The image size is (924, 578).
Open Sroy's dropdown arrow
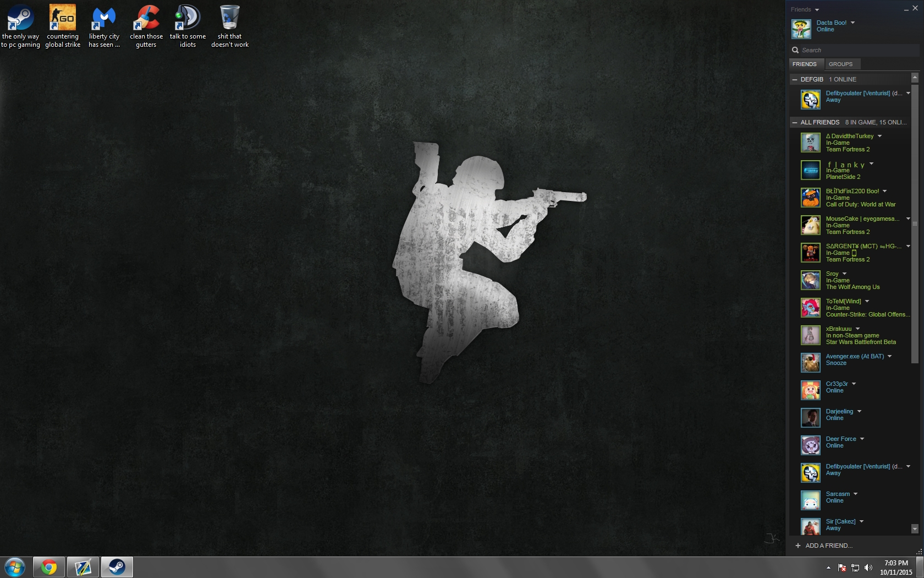[844, 274]
